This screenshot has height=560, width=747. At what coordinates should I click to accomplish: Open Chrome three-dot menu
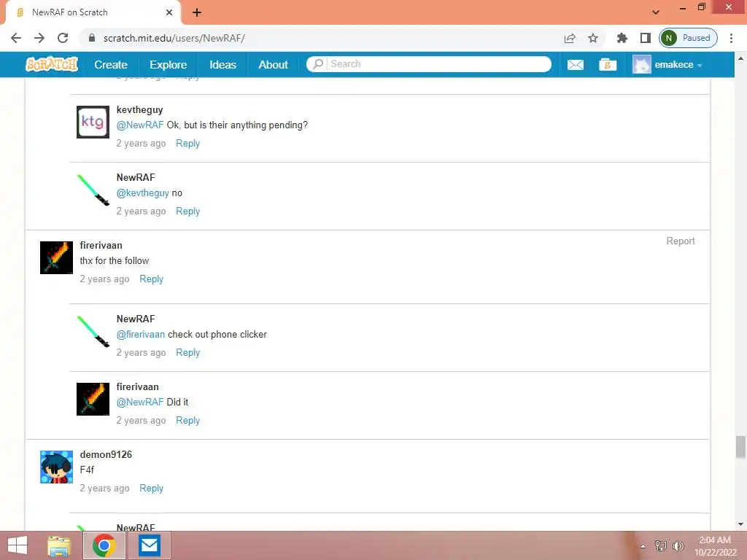tap(731, 38)
